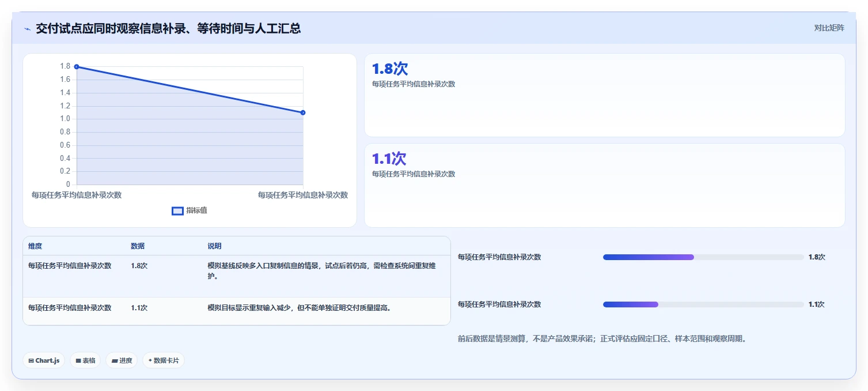Viewport: 868px width, 391px height.
Task: Click the 1.1次 value beside its progress bar
Action: pos(816,304)
